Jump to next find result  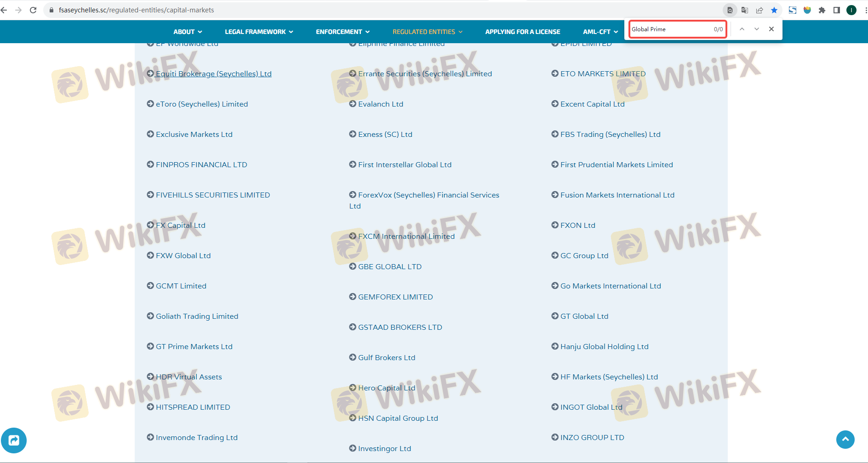coord(757,29)
